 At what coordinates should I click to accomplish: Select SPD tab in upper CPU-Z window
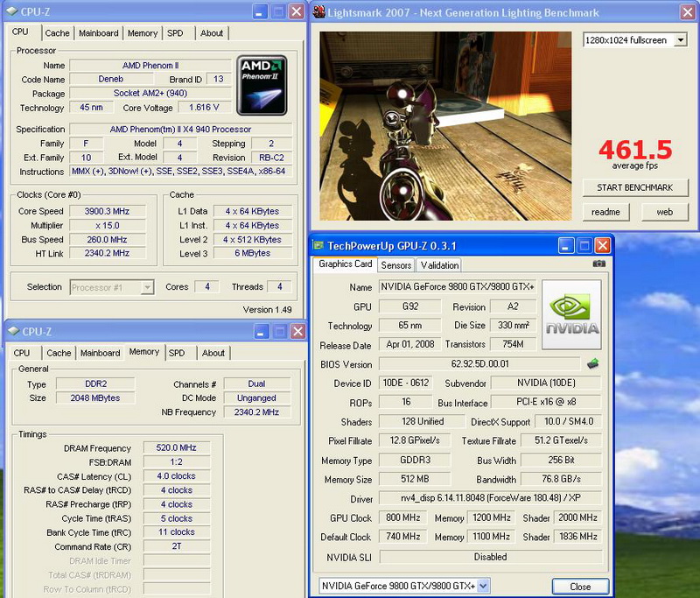pyautogui.click(x=175, y=33)
